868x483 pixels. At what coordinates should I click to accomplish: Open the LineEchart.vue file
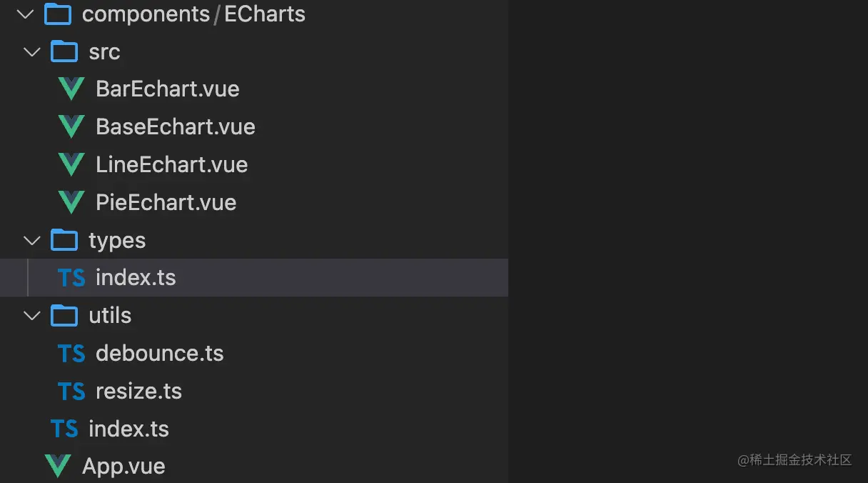point(254,165)
